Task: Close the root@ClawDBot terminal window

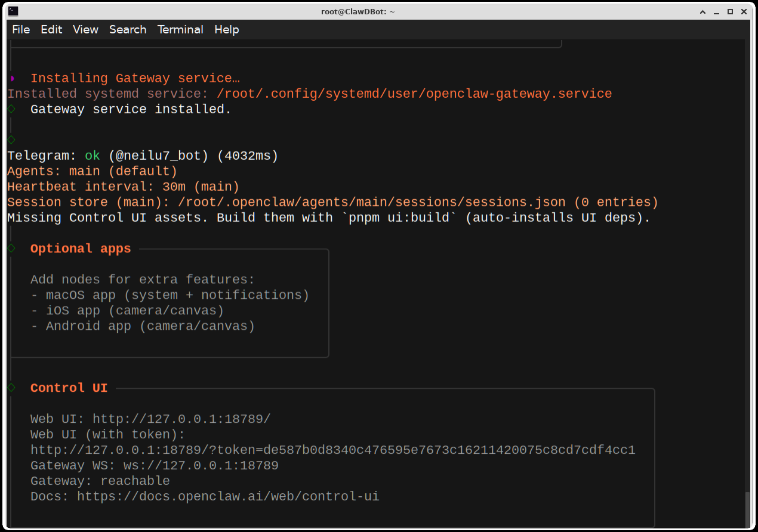Action: (x=744, y=11)
